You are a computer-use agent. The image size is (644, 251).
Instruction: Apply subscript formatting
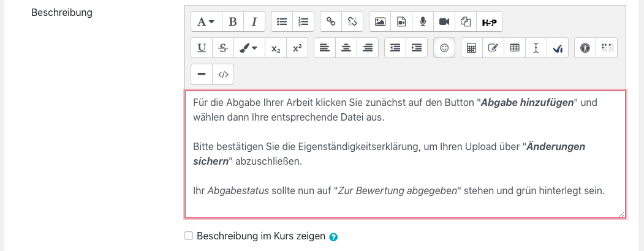pos(276,48)
